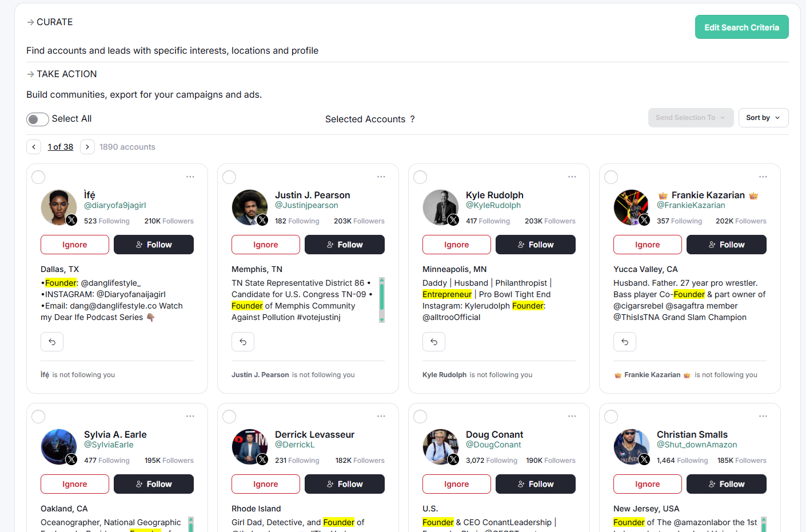The width and height of the screenshot is (806, 532).
Task: Click undo arrow icon on Frankie Kazarian's card
Action: (625, 342)
